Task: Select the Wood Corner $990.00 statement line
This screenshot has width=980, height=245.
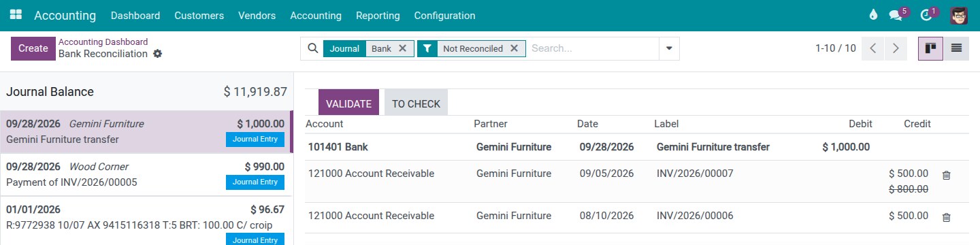Action: [146, 175]
